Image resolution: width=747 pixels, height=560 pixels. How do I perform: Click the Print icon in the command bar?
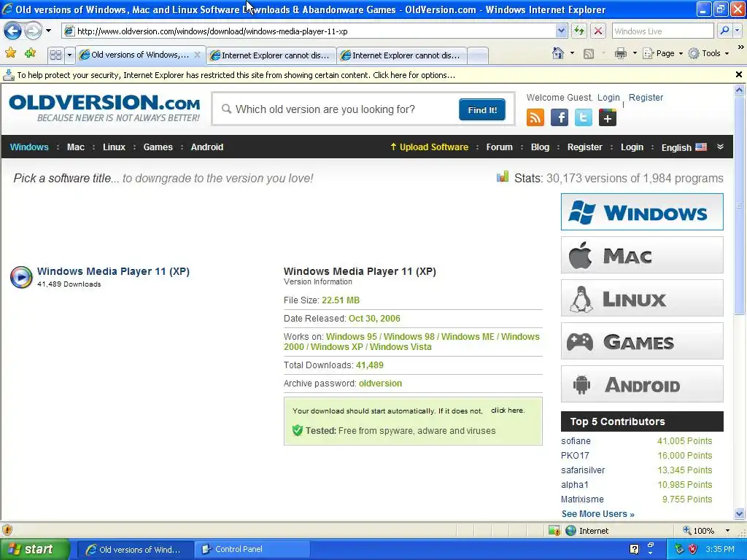620,53
